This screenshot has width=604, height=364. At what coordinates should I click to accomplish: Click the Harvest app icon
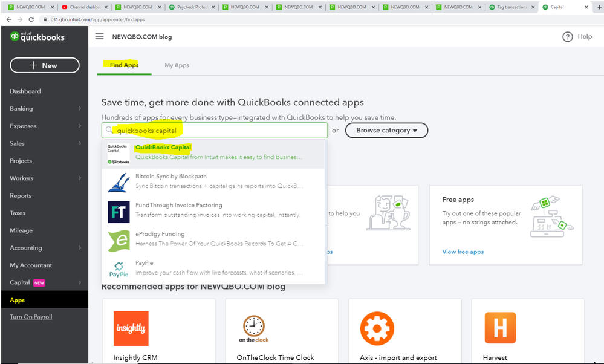[x=500, y=327]
